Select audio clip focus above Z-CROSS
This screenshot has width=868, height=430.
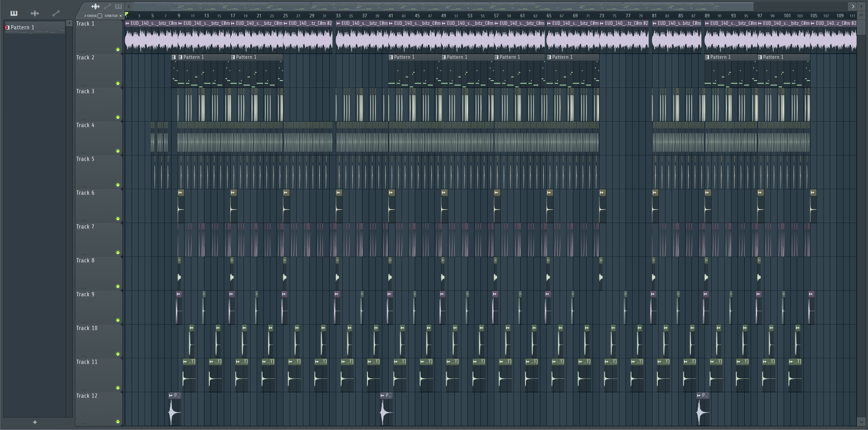click(95, 6)
